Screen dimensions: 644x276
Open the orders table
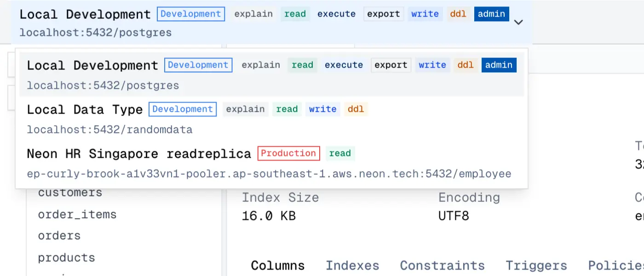[59, 236]
